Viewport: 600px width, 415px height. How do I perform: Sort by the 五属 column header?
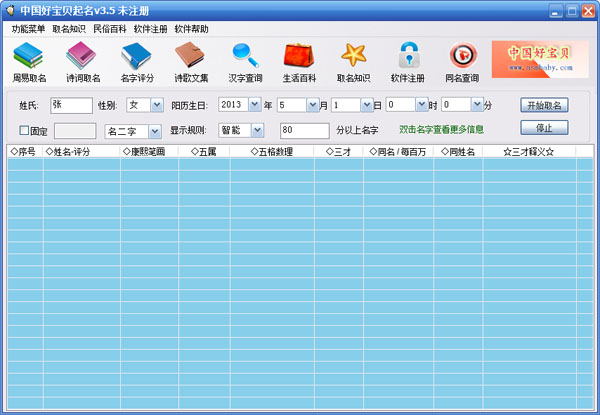204,152
